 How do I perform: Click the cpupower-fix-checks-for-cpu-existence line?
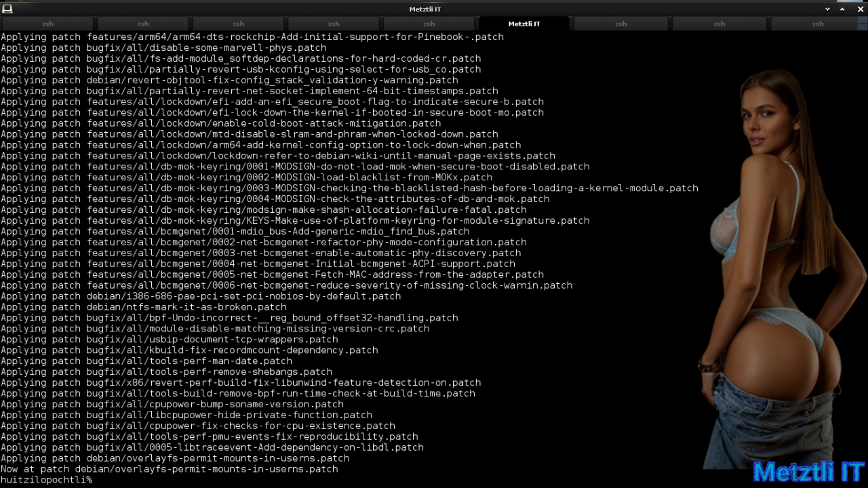click(198, 426)
